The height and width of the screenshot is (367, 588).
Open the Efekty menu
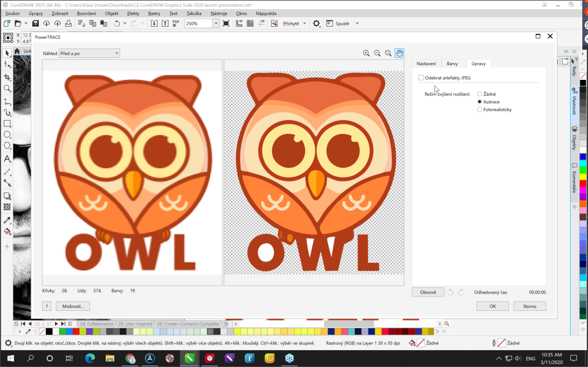point(133,13)
